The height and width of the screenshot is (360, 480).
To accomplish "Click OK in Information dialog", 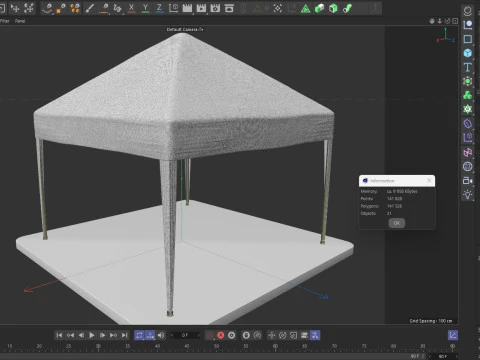I will tap(397, 223).
